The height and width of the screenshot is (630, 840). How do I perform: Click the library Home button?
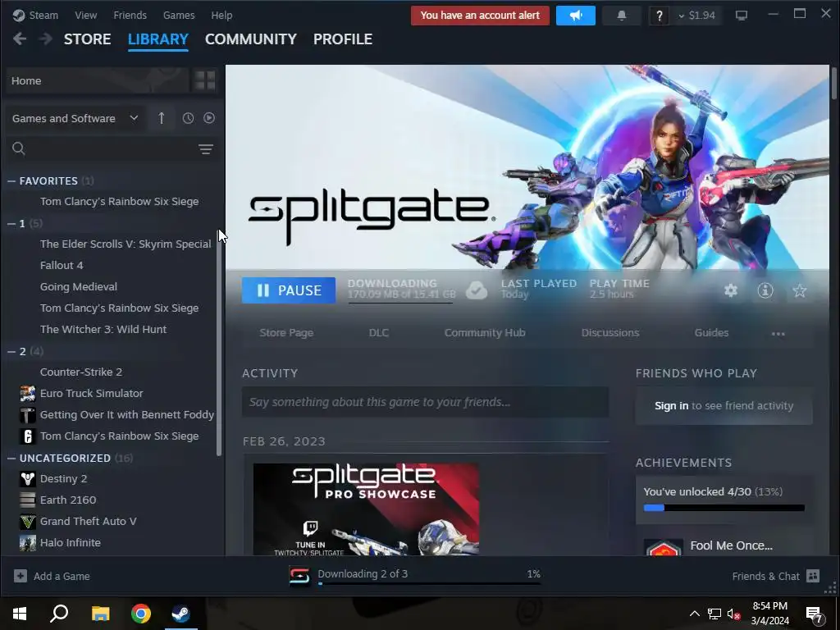point(98,81)
